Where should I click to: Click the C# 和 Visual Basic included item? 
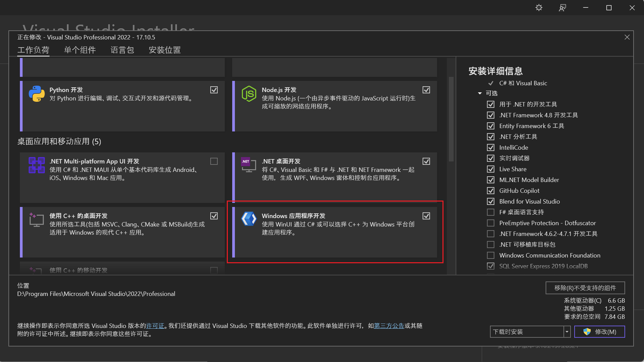coord(523,83)
